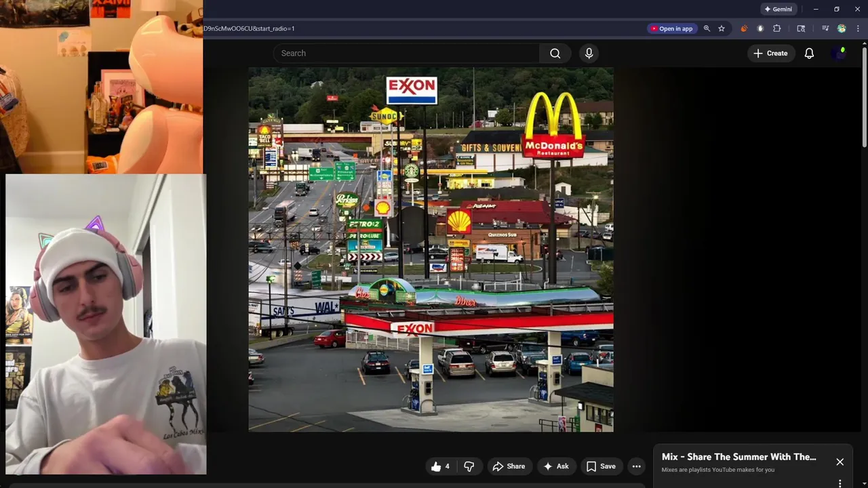Click the hand-shaped extension icon

(760, 28)
